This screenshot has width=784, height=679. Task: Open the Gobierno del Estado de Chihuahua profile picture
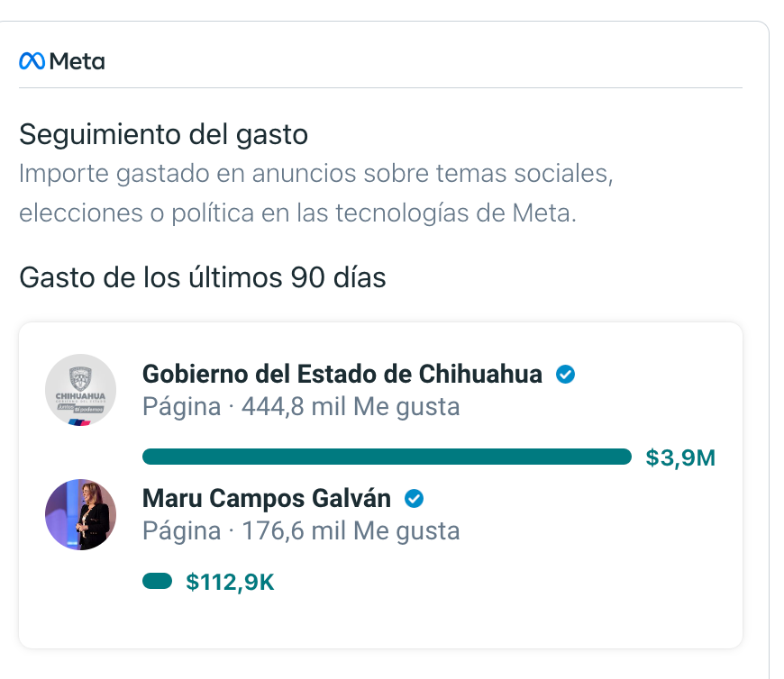coord(81,390)
